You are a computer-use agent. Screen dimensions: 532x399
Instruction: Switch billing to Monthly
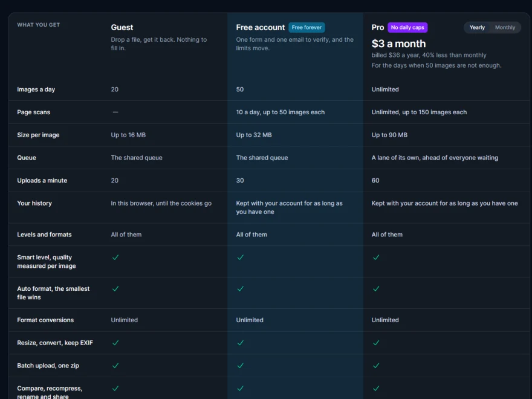pyautogui.click(x=505, y=27)
